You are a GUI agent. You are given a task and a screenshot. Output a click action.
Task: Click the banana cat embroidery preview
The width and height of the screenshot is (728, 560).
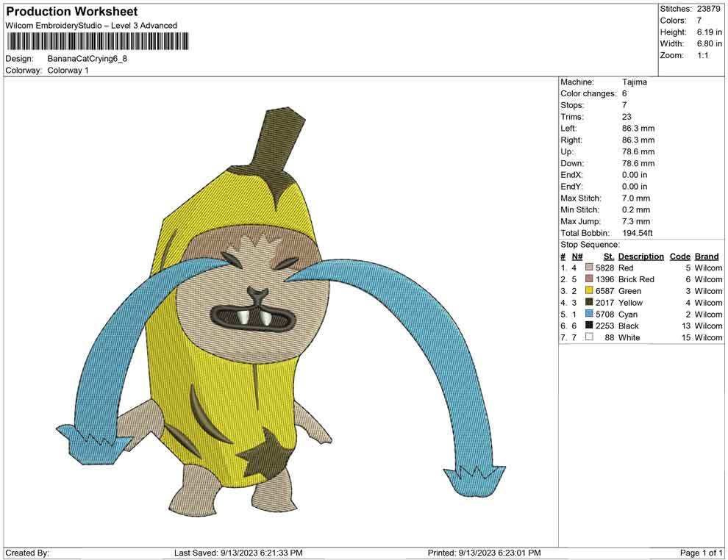point(281,311)
